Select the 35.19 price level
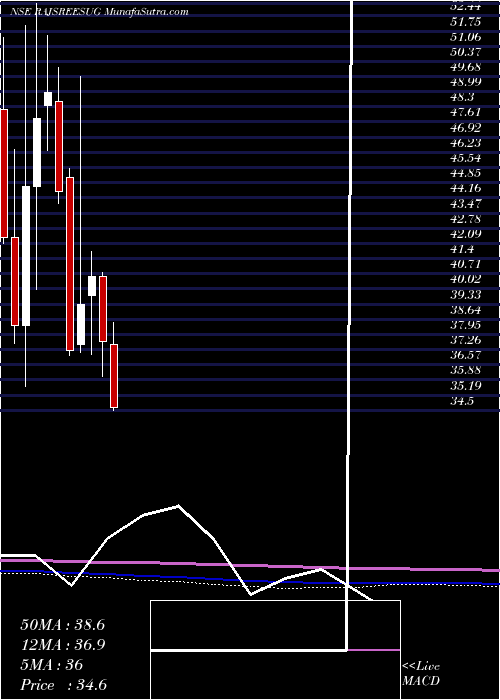The width and height of the screenshot is (500, 700). click(466, 386)
